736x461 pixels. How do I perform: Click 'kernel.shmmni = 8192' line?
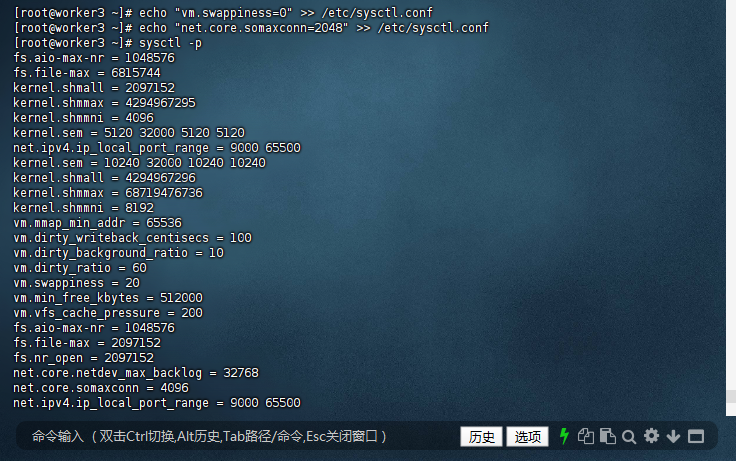point(84,208)
